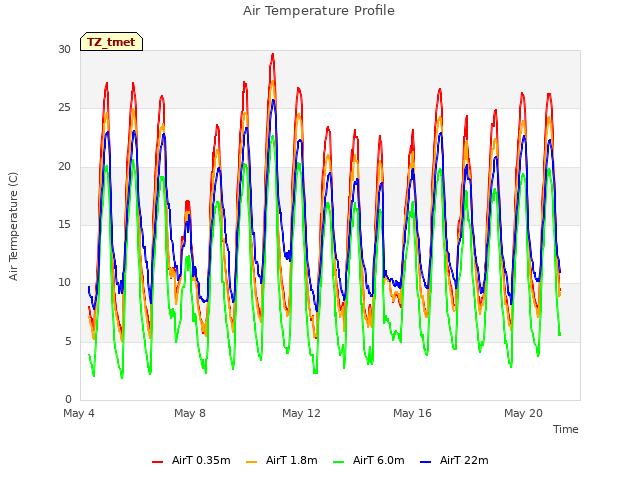Click the 25 y-axis tick label

(64, 108)
